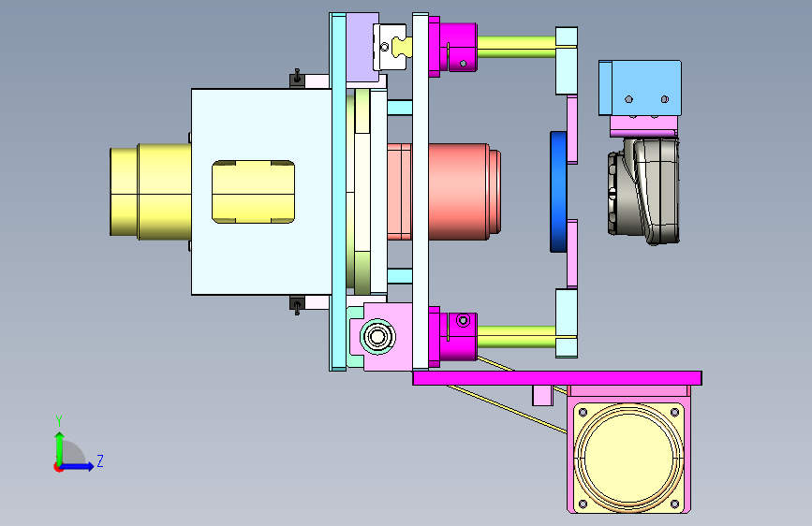Click the right hole on the blue box
The height and width of the screenshot is (526, 812).
[665, 99]
